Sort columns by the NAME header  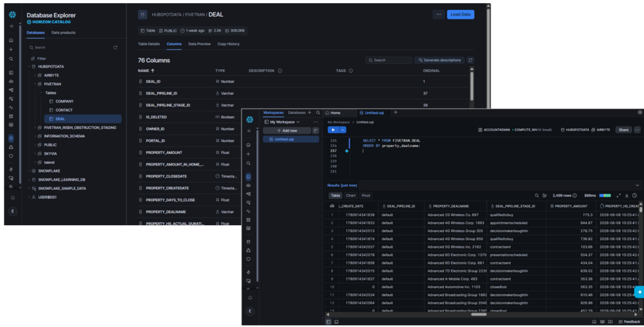146,70
